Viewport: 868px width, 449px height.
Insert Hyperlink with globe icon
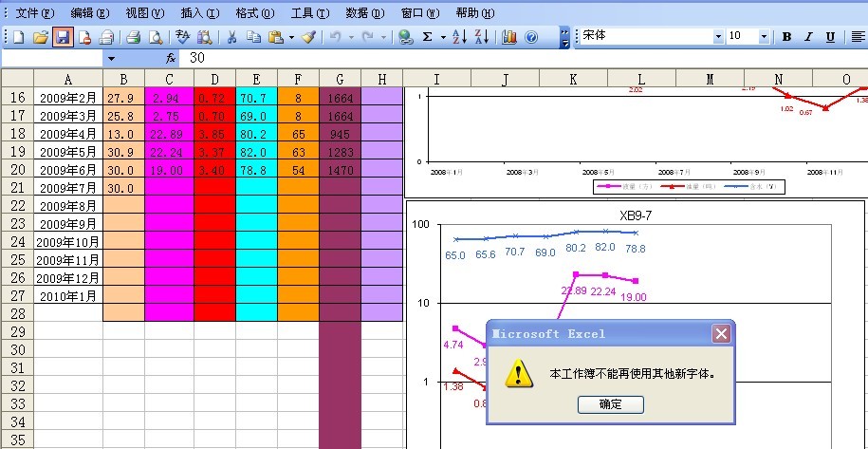(x=406, y=37)
